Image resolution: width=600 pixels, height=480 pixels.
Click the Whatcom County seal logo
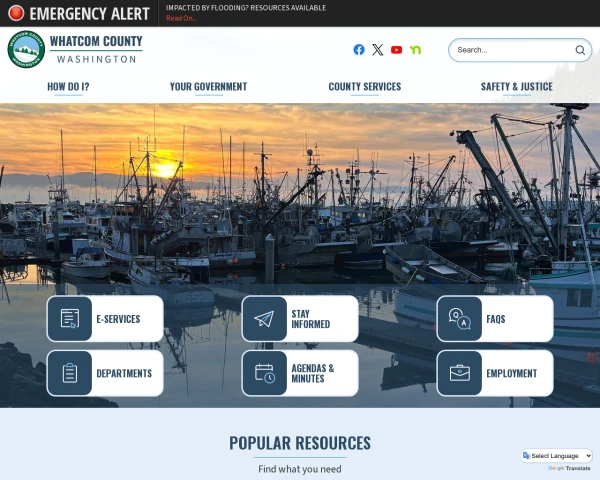[26, 49]
